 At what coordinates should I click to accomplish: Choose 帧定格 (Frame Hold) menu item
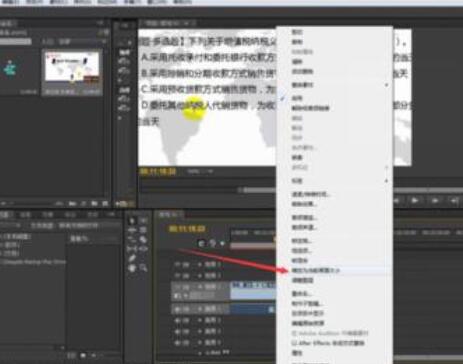302,241
